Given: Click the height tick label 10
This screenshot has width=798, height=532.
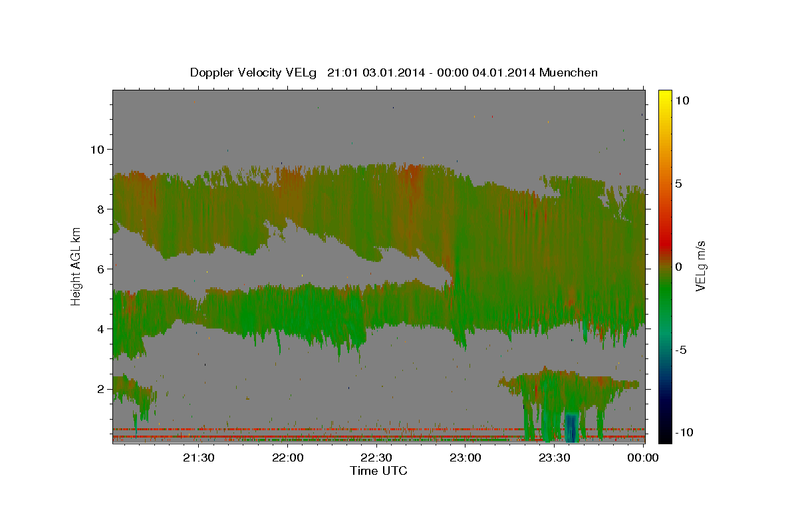Looking at the screenshot, I should pos(97,149).
